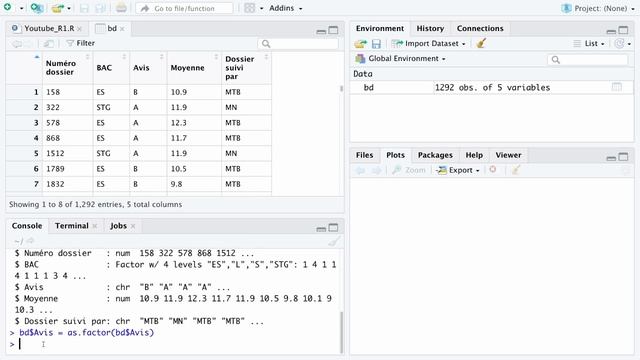Viewport: 640px width, 360px height.
Task: Click the clear environment broom icon
Action: [x=481, y=43]
